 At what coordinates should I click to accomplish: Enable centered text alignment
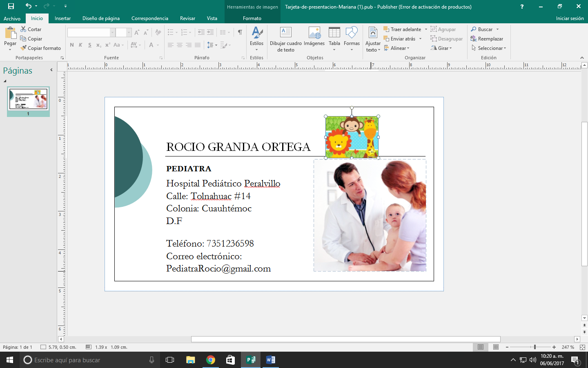(x=180, y=45)
